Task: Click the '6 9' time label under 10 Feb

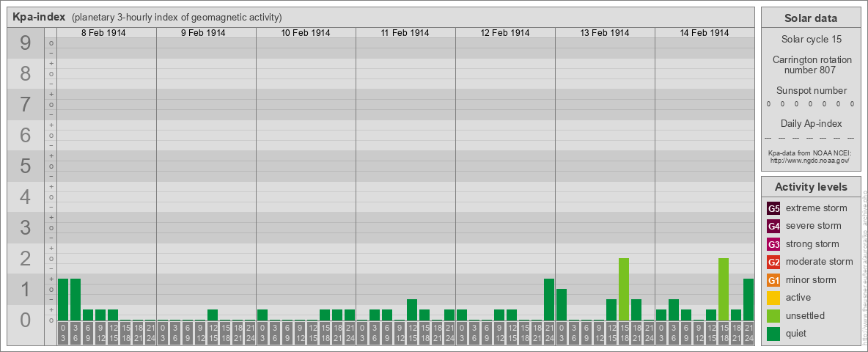Action: 287,333
